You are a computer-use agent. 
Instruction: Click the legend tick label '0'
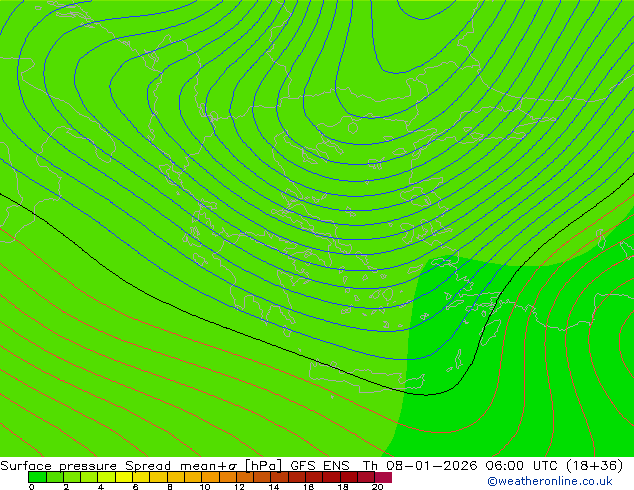click(32, 487)
